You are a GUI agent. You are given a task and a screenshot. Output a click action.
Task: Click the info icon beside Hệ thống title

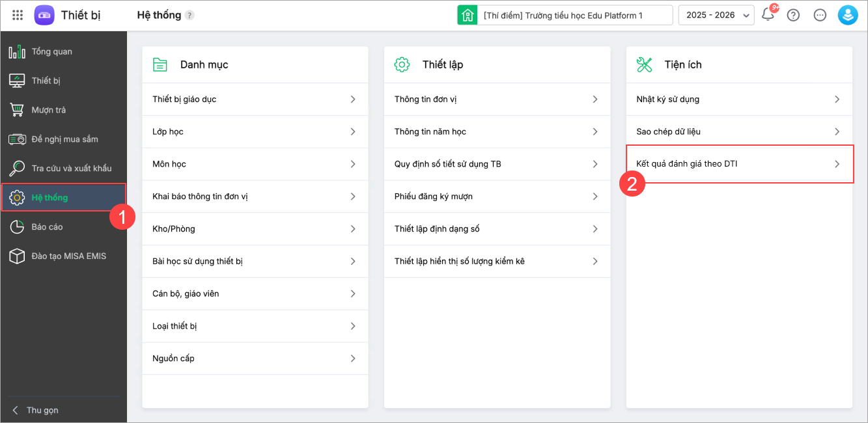tap(189, 15)
